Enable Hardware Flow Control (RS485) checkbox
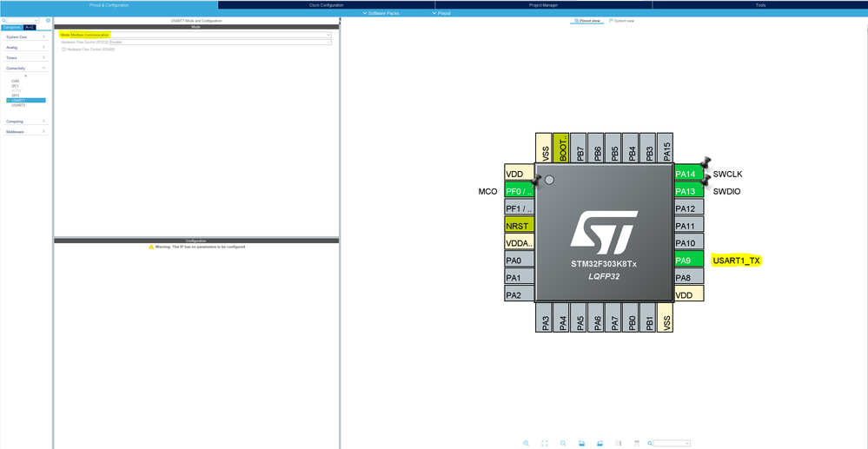This screenshot has height=449, width=868. (63, 50)
